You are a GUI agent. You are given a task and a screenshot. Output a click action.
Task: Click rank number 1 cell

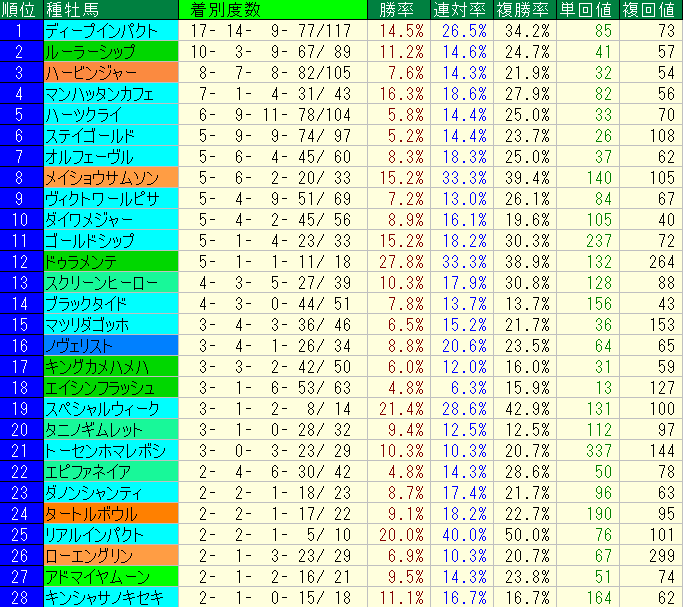tap(21, 30)
